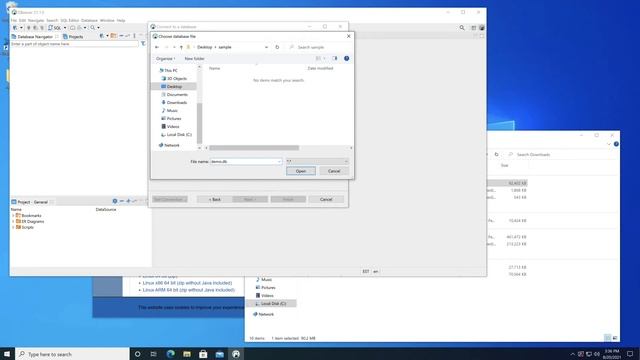Click the help icon in file dialog
Image resolution: width=640 pixels, height=360 pixels.
[347, 58]
